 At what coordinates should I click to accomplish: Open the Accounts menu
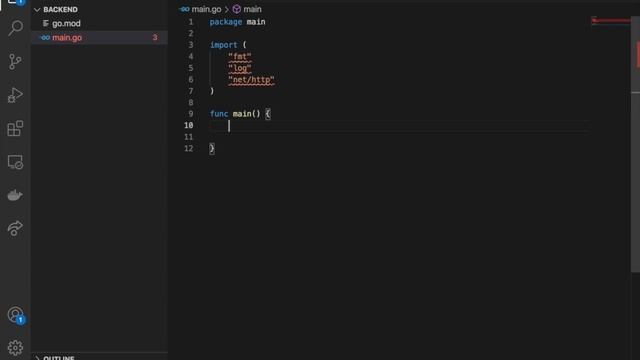click(x=15, y=315)
